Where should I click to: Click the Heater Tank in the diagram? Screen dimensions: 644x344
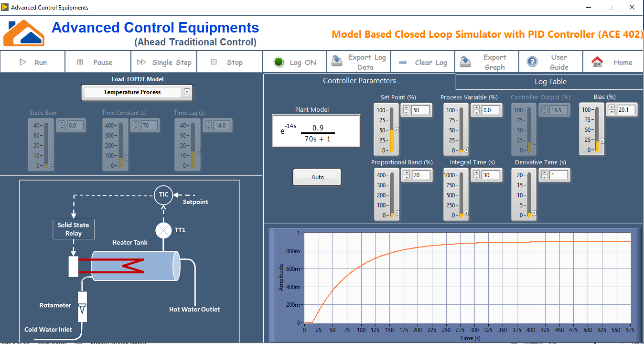point(136,267)
